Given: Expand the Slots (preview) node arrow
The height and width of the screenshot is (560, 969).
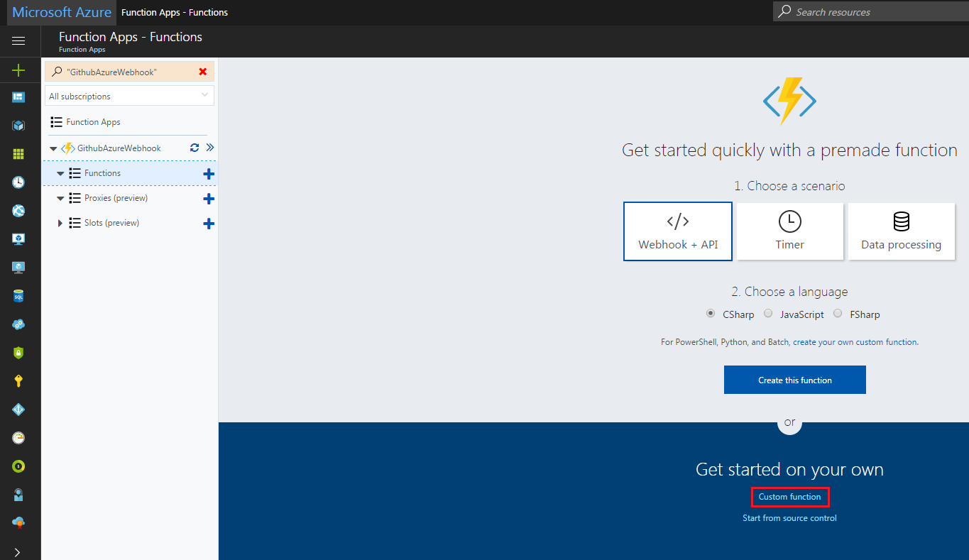Looking at the screenshot, I should tap(60, 224).
